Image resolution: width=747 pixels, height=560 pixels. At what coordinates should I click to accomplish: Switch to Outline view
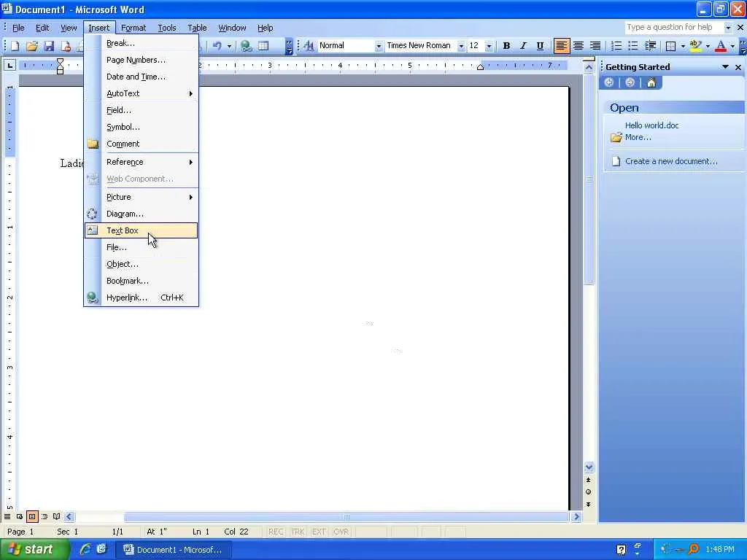click(44, 517)
